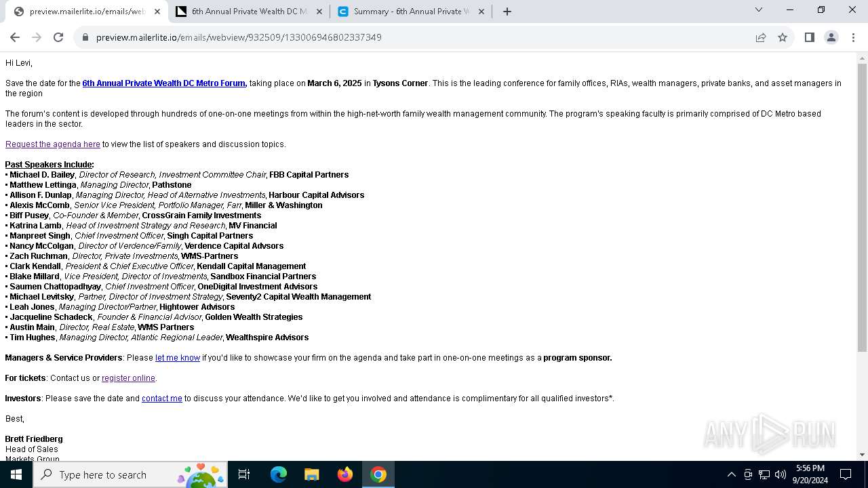Launch Firefox from the taskbar
The height and width of the screenshot is (488, 868).
pos(345,474)
